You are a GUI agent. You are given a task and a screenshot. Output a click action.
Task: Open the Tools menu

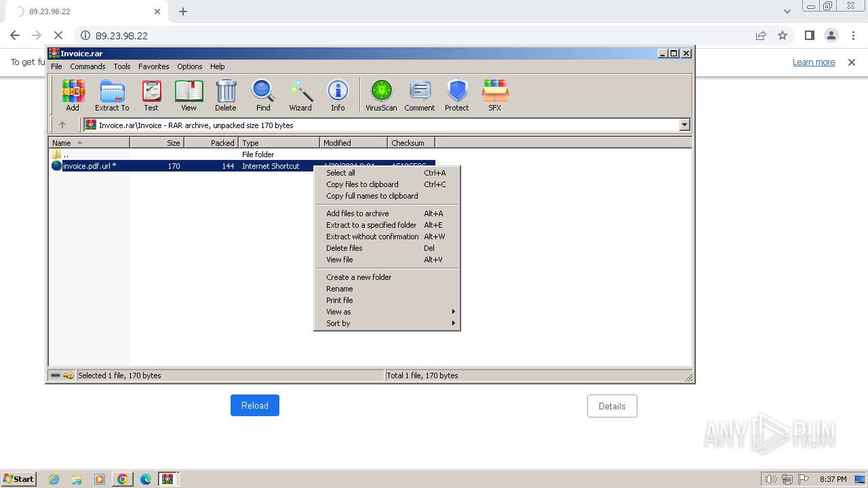pos(122,66)
